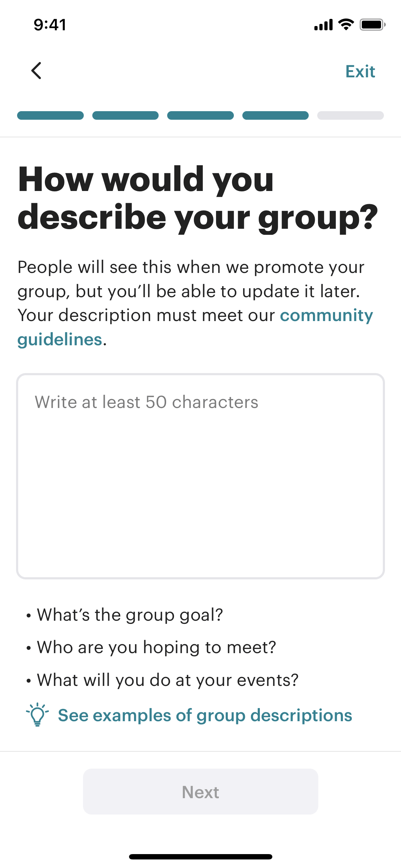The image size is (401, 868).
Task: Tap the 9:41 clock in status bar
Action: point(50,25)
